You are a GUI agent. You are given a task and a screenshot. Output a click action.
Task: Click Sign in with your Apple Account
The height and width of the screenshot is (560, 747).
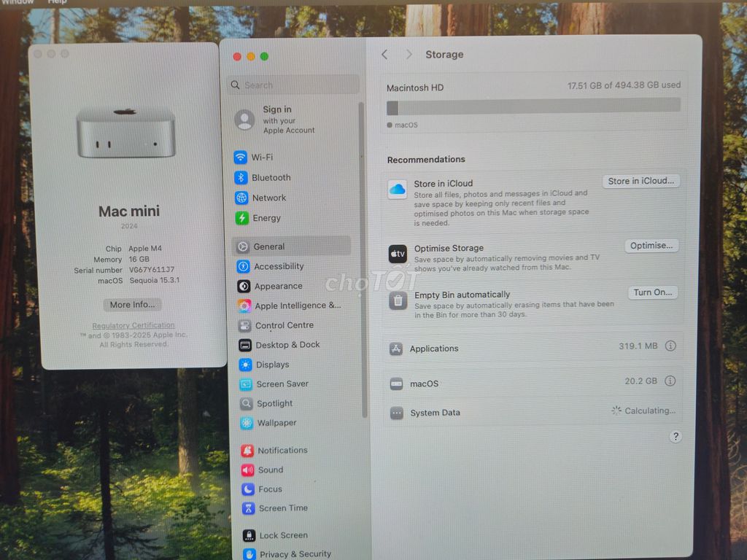tap(289, 120)
